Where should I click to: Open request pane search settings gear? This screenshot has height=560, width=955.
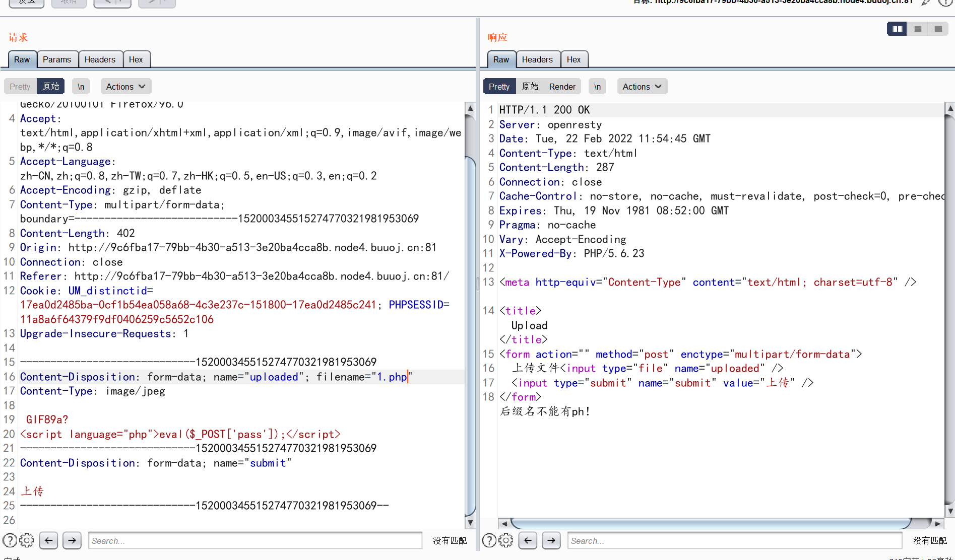point(27,540)
